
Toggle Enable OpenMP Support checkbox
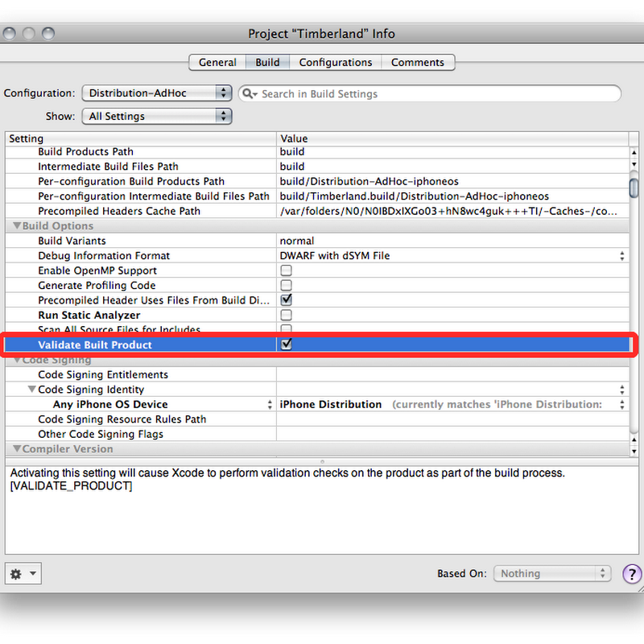tap(287, 270)
